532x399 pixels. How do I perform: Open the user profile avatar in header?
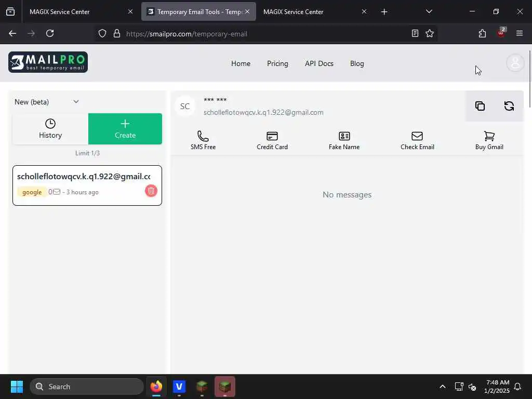coord(515,63)
